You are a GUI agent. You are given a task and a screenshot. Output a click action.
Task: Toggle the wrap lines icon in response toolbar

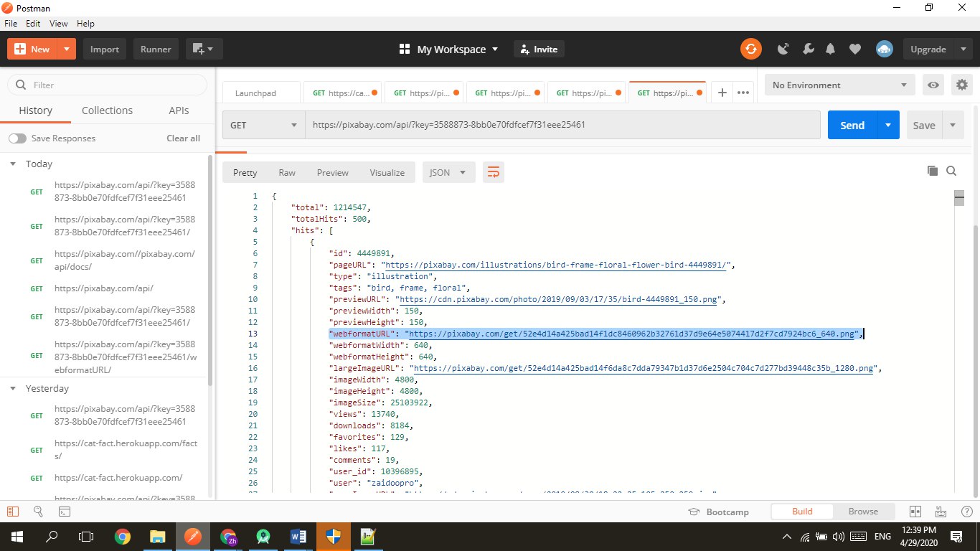(494, 172)
